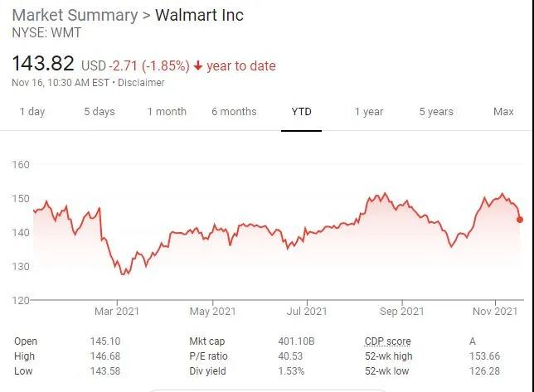Click the Mar 2021 axis label

117,312
